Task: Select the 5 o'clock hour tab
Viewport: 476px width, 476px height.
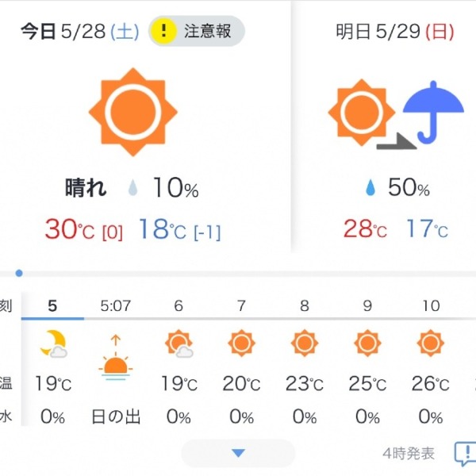Action: [x=52, y=306]
